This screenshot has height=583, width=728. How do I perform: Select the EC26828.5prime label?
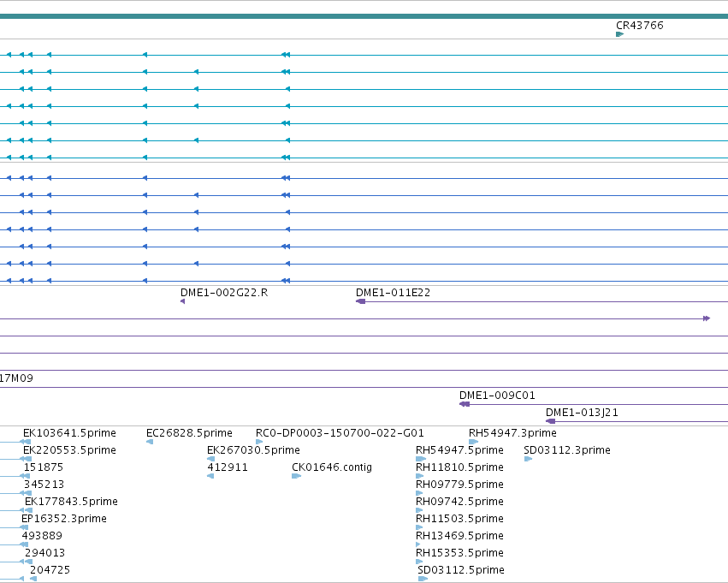click(x=189, y=433)
